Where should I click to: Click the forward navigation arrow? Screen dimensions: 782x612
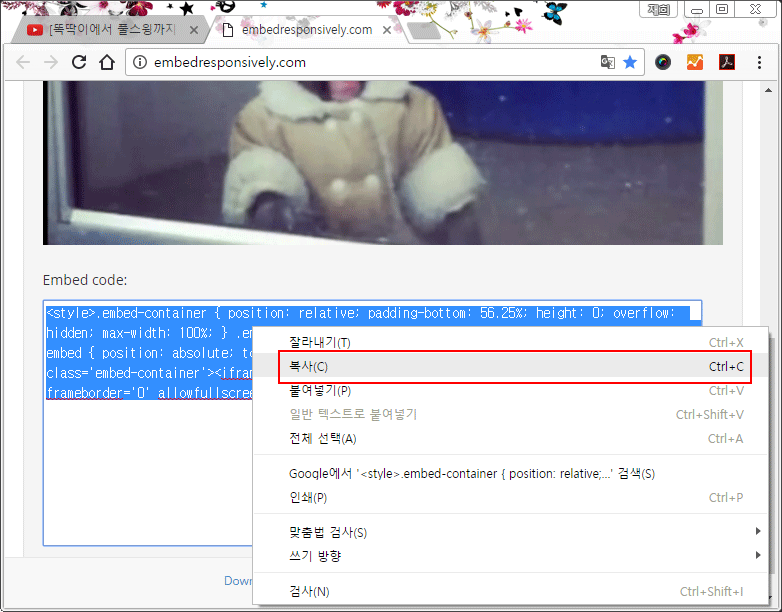(x=51, y=62)
